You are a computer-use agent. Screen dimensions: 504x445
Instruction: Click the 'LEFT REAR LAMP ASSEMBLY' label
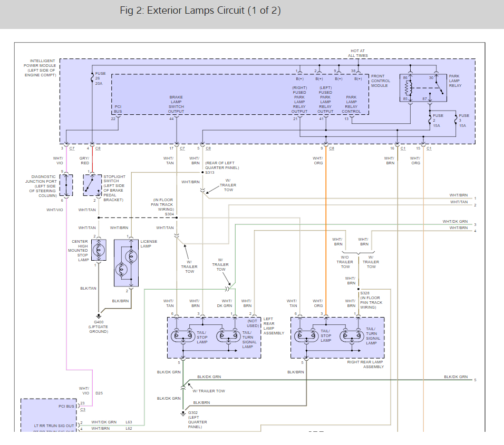[274, 326]
